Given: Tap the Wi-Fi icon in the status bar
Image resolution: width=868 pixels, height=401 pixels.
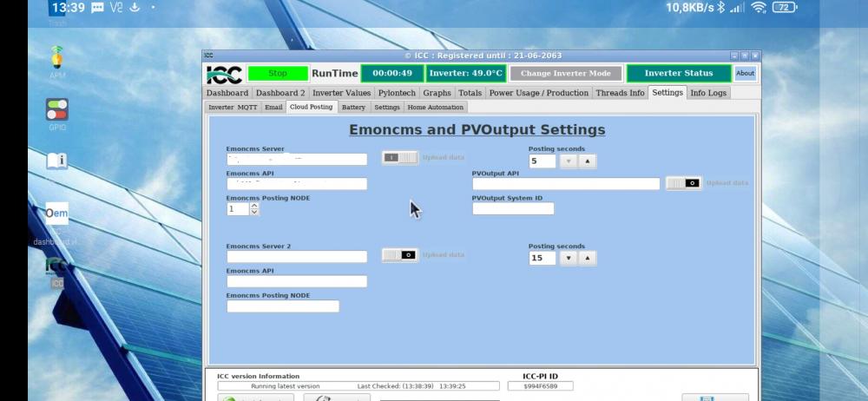Looking at the screenshot, I should 758,7.
